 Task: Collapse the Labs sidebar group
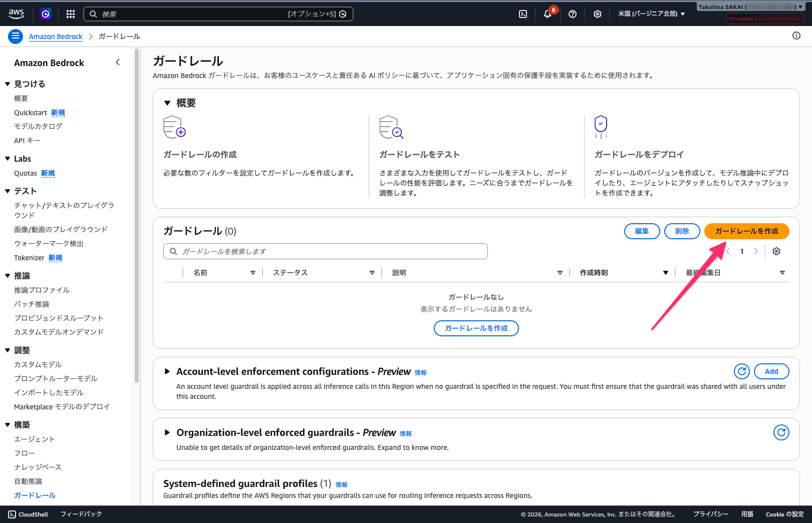coord(8,159)
